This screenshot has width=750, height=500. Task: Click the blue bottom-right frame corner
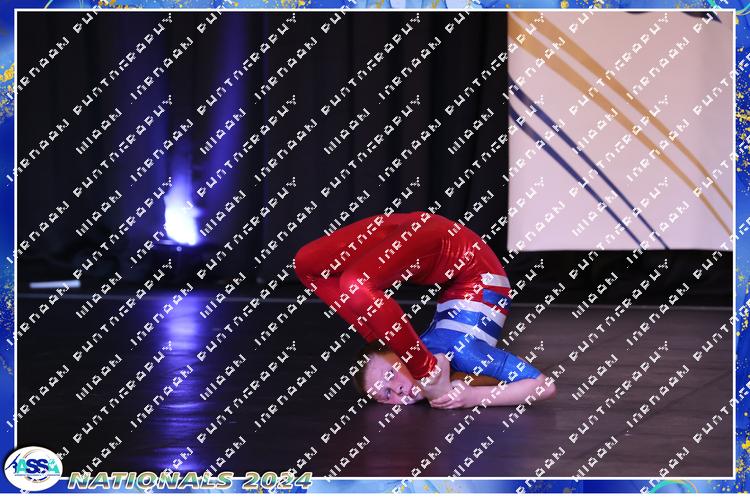[x=738, y=488]
